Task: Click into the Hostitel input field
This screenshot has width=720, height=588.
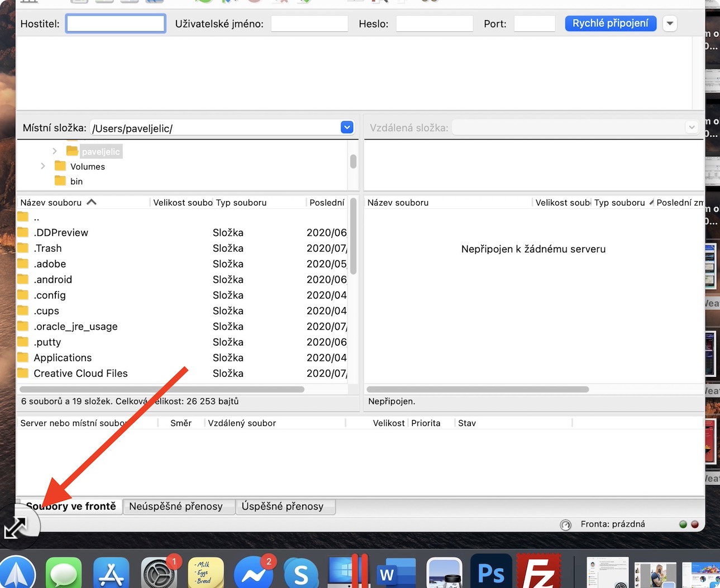Action: tap(116, 23)
